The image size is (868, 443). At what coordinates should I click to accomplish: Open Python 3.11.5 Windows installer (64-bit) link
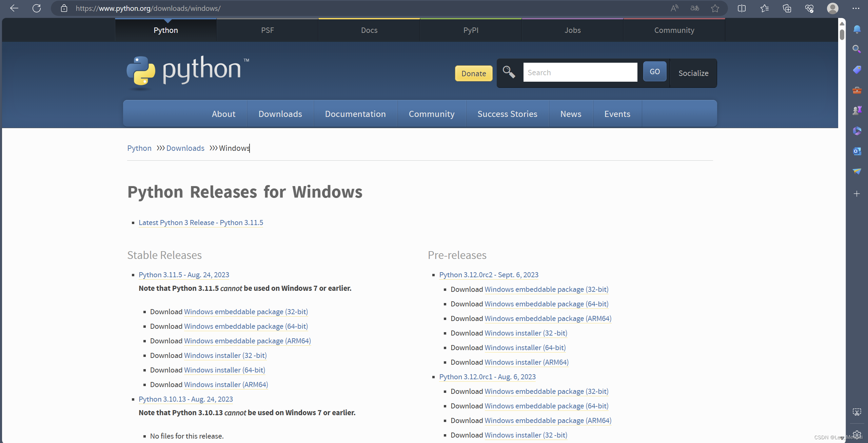(x=224, y=370)
